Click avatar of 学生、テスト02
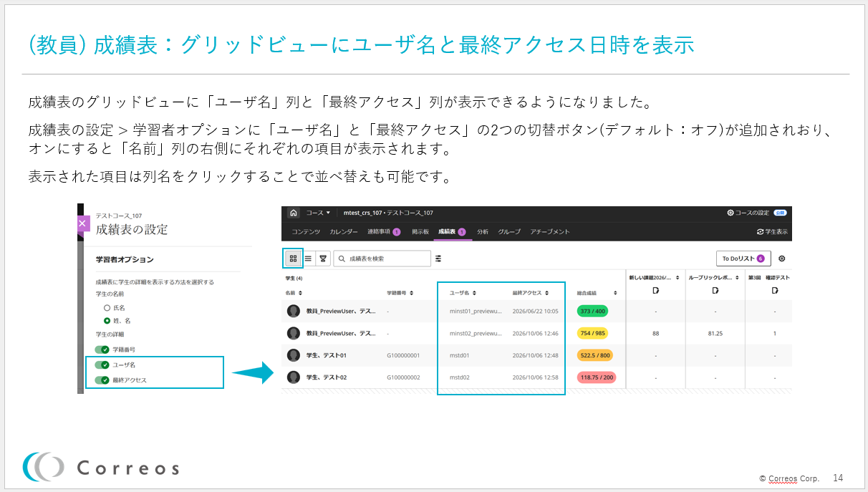868x492 pixels. [294, 377]
